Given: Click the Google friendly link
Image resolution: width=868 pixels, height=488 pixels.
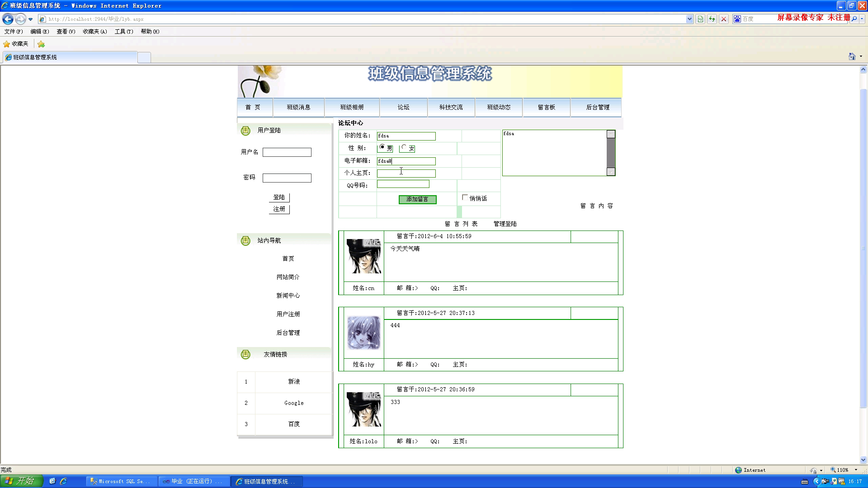Looking at the screenshot, I should [294, 403].
